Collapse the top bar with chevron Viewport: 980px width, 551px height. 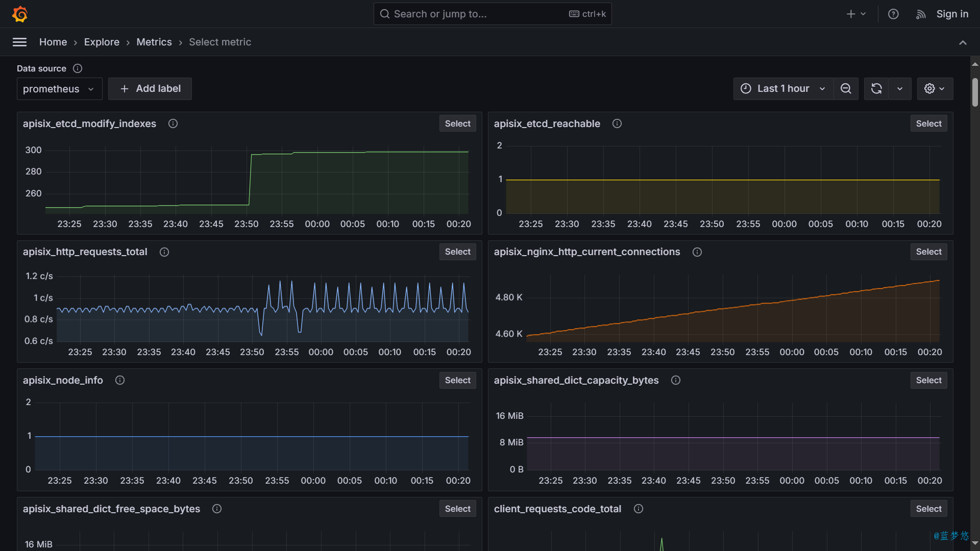963,43
